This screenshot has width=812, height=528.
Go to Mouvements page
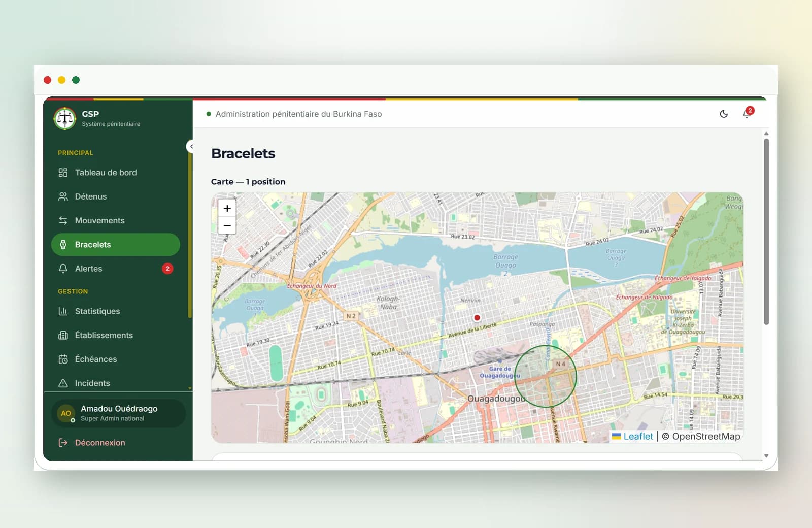click(x=116, y=220)
